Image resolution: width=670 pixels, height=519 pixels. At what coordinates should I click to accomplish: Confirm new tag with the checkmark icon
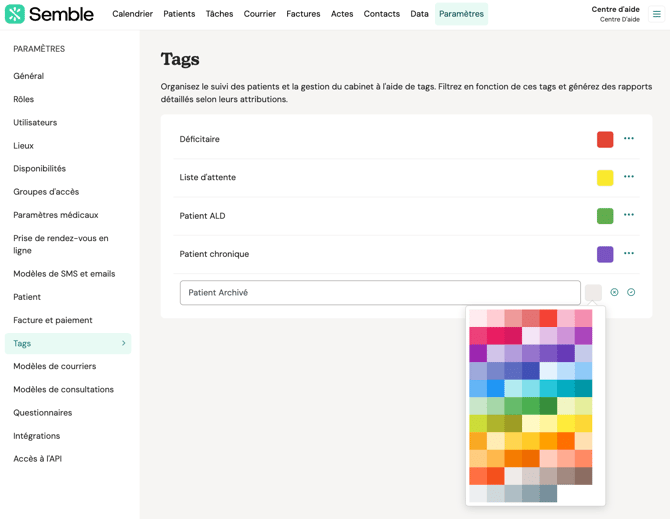pyautogui.click(x=631, y=293)
